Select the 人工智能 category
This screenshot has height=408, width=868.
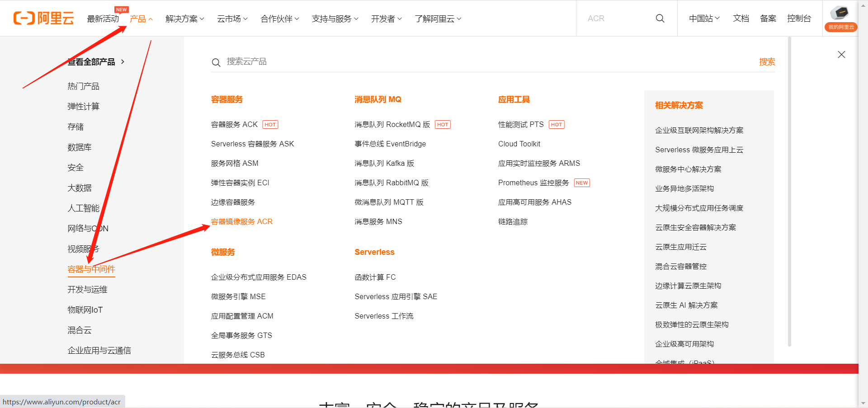click(x=84, y=208)
